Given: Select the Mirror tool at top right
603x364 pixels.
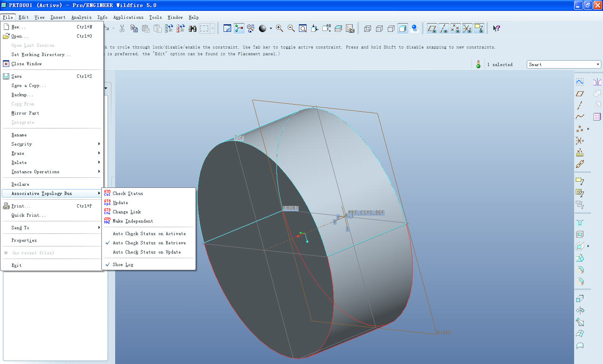Looking at the screenshot, I should coord(597,82).
